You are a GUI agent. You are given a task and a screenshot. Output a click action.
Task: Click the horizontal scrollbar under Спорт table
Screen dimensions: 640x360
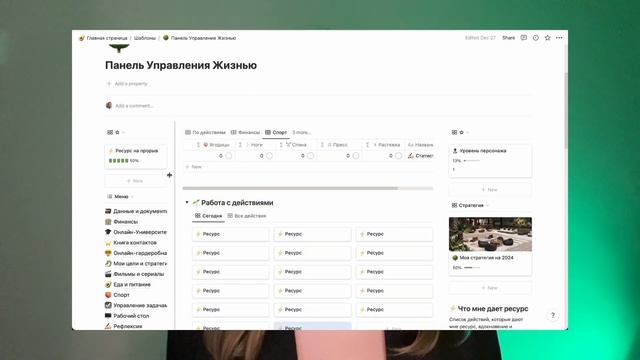click(290, 188)
